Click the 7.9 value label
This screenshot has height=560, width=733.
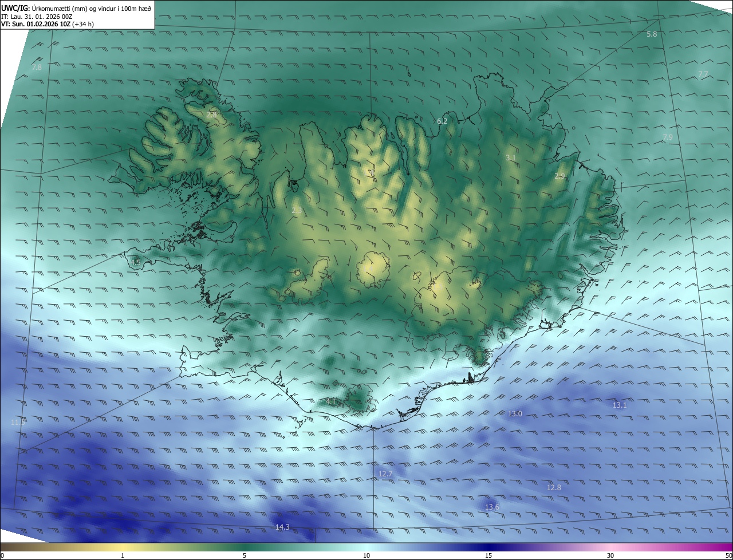[x=668, y=137]
